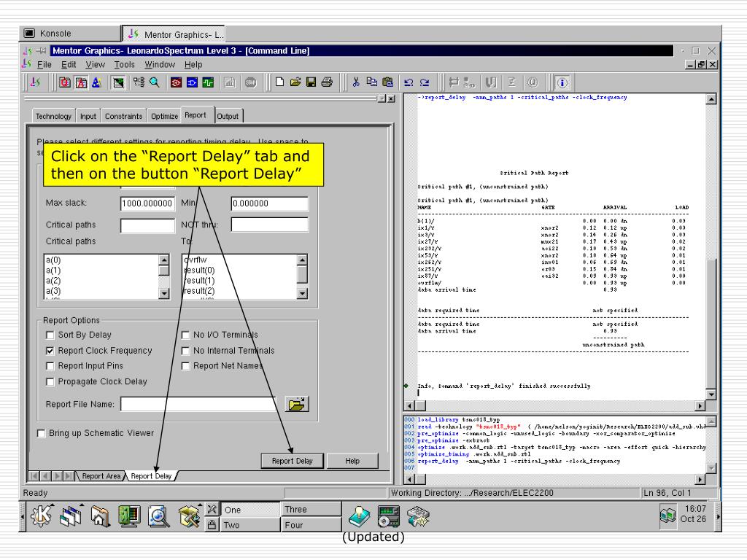
Task: Click the Report Delay button
Action: coord(292,461)
